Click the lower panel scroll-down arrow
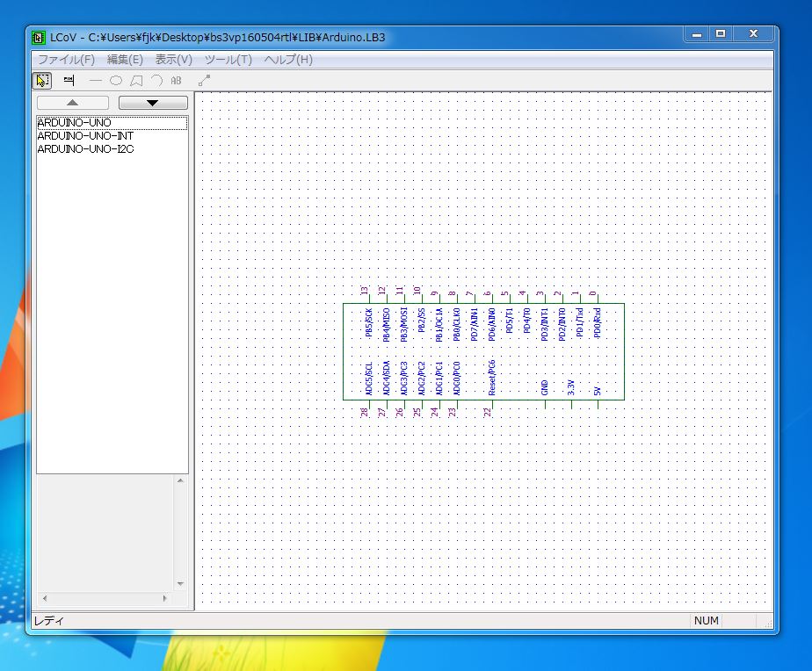Screen dimensions: 812x671 coord(181,584)
